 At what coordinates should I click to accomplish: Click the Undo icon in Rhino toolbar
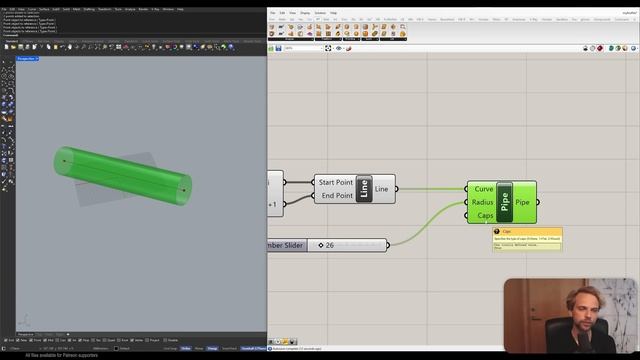click(62, 47)
